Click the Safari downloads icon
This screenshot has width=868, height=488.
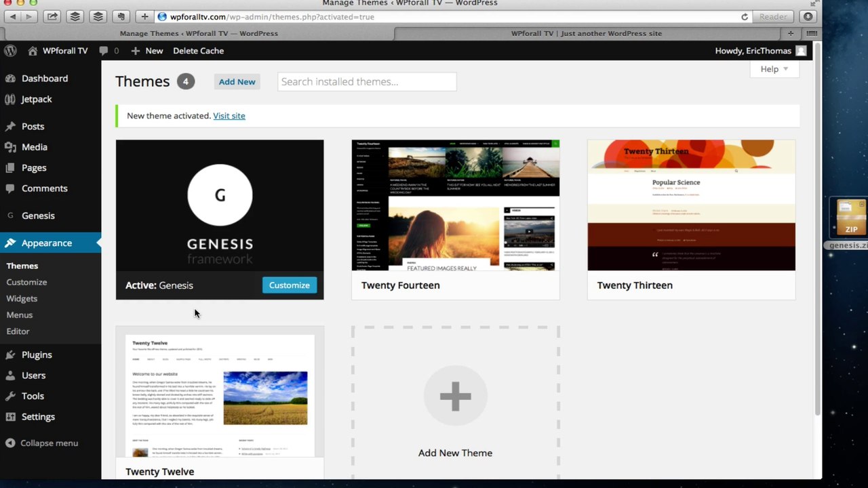(808, 16)
